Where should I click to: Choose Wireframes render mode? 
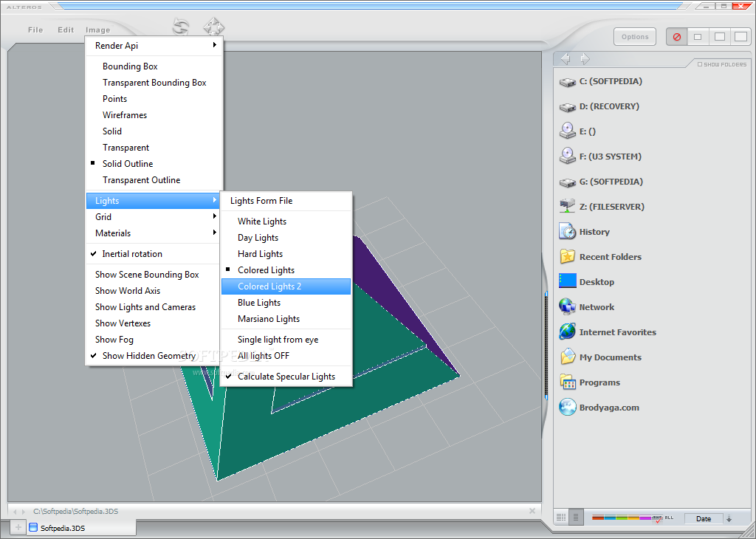[x=154, y=114]
